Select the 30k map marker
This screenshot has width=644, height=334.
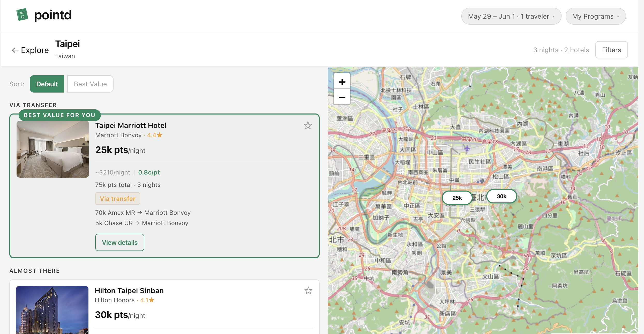[501, 196]
